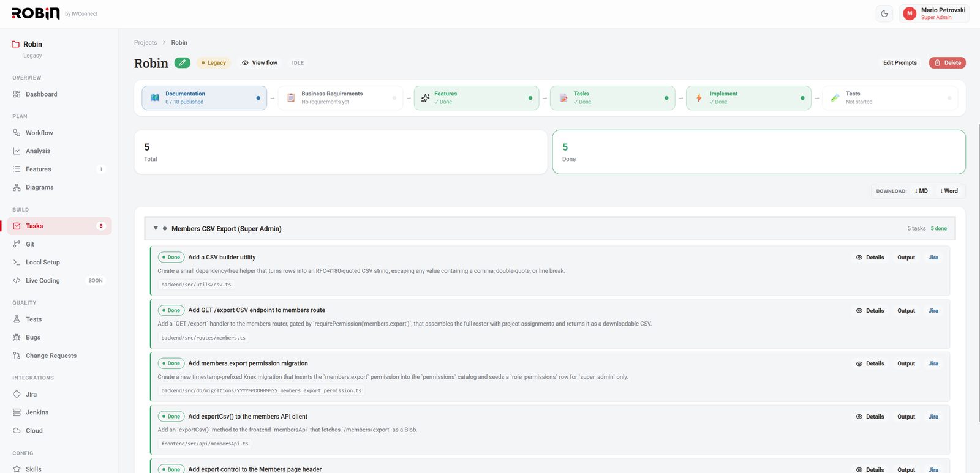The image size is (980, 473).
Task: Open the Dashboard grid icon in sidebar
Action: click(17, 94)
